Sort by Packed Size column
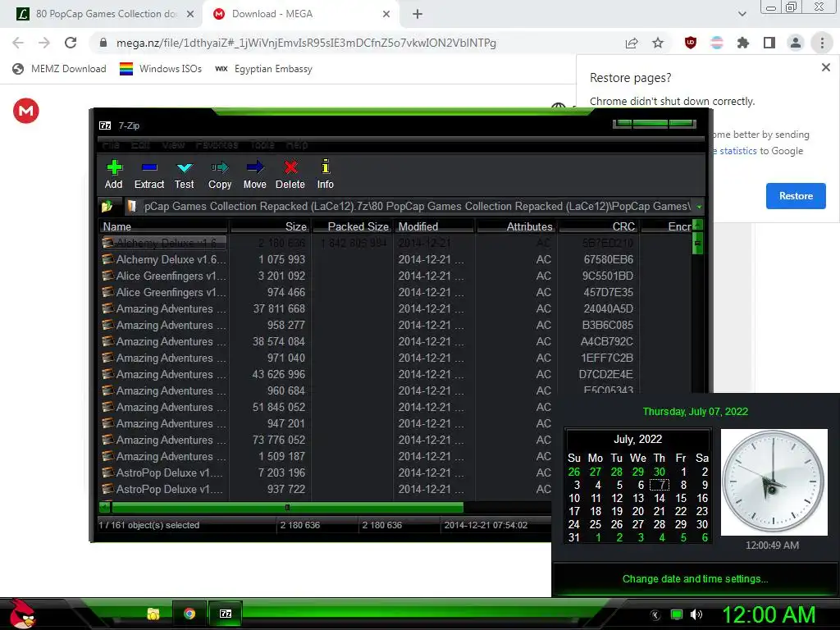 (x=353, y=226)
